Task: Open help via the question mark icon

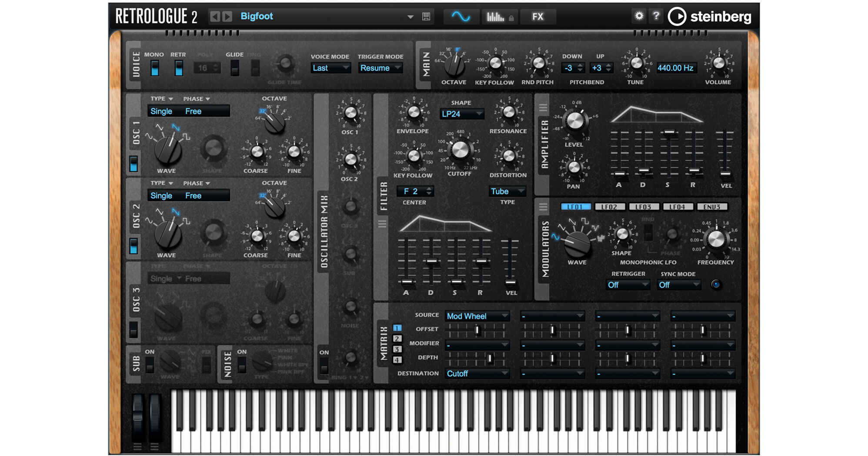Action: click(x=656, y=16)
